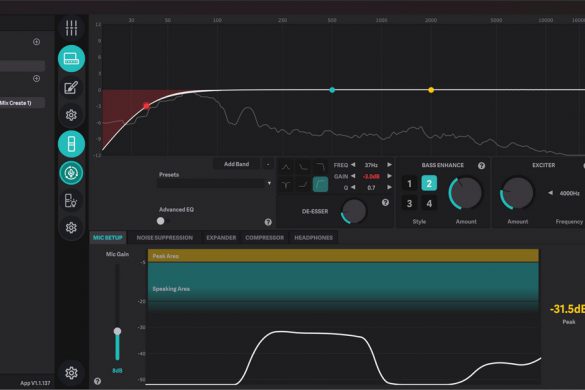Increase FREQ value with right arrow
Image resolution: width=585 pixels, height=390 pixels.
389,165
